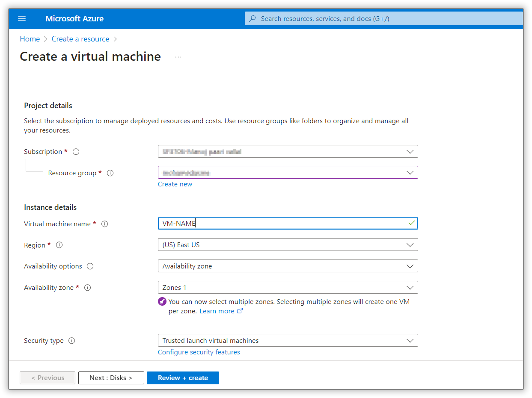Open the Availability options dropdown
The image size is (532, 398).
click(x=288, y=266)
